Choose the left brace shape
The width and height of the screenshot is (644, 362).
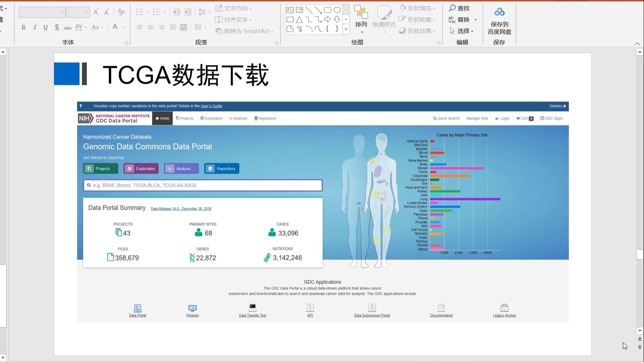(328, 29)
